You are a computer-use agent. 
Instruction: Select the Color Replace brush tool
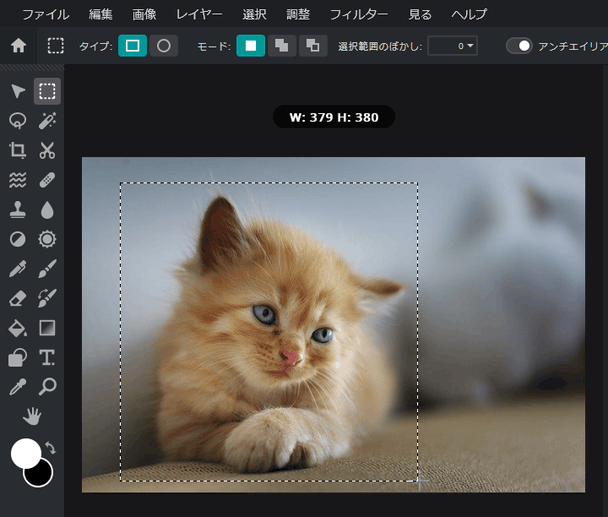click(47, 298)
